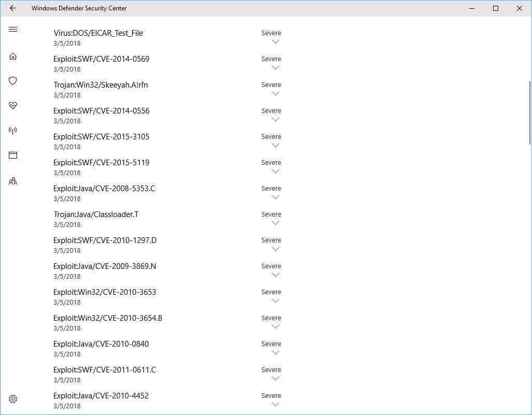
Task: Open Firewall & network protection icon
Action: pyautogui.click(x=13, y=131)
